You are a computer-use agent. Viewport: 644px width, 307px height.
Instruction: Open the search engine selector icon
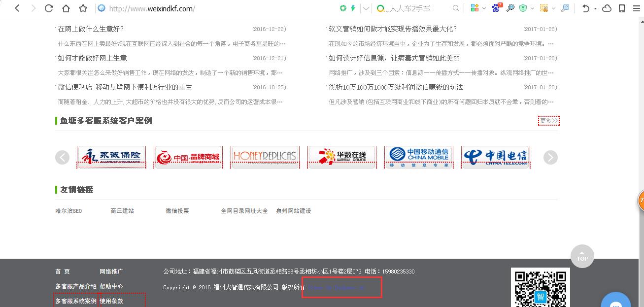click(380, 8)
